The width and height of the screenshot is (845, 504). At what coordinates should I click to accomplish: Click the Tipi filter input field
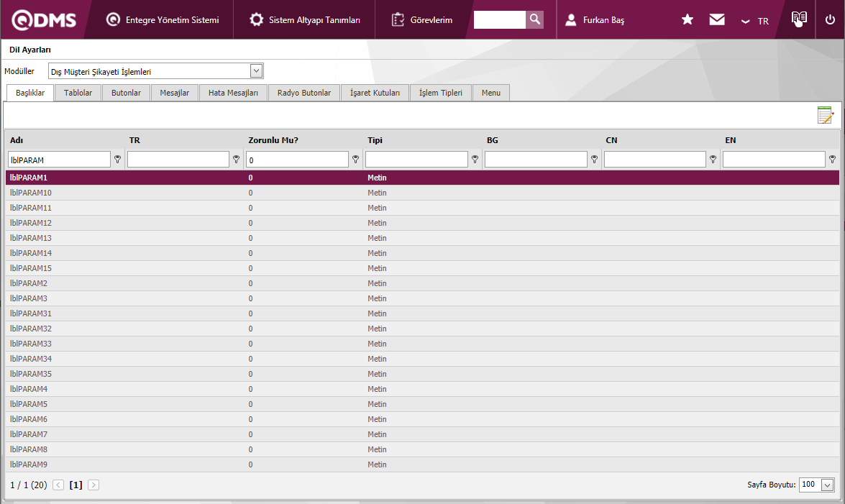click(x=416, y=160)
